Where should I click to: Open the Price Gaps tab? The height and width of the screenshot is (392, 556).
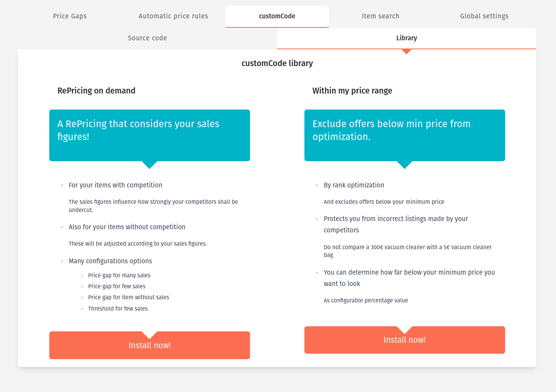pyautogui.click(x=70, y=16)
